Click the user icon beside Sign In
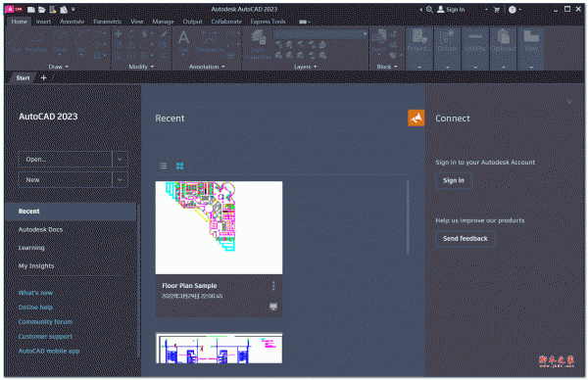Screen dimensions: 588x380 441,10
